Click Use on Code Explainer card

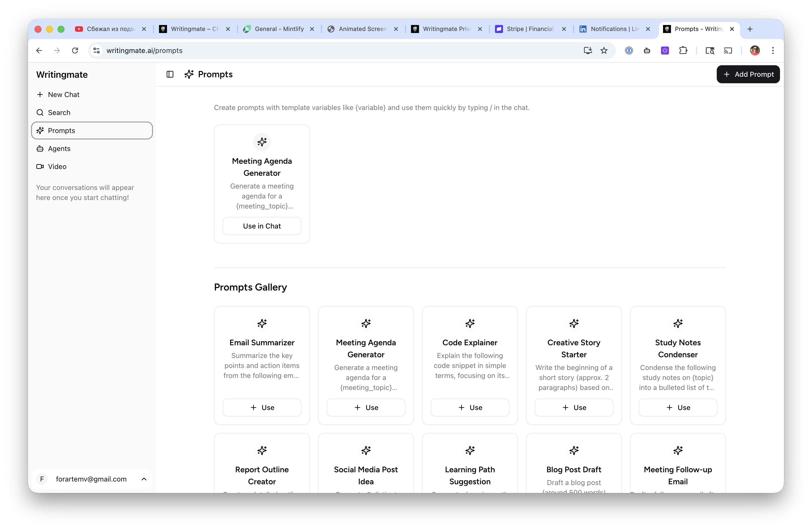(470, 407)
